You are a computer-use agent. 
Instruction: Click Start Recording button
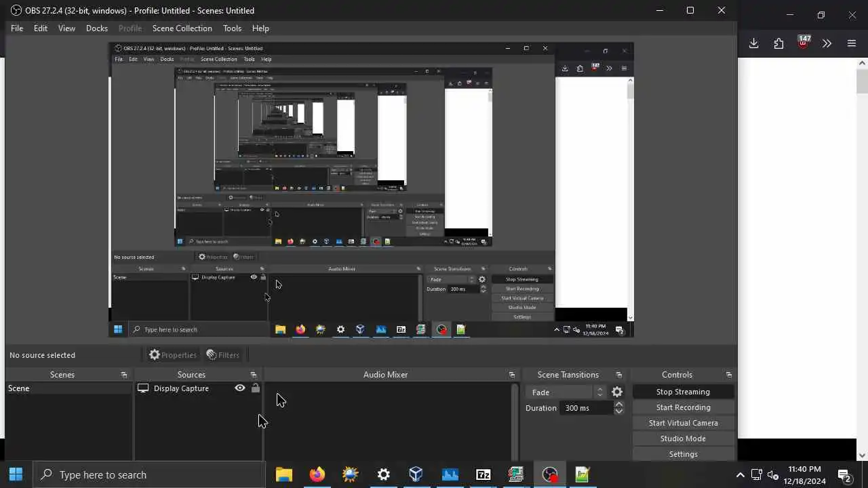coord(683,407)
